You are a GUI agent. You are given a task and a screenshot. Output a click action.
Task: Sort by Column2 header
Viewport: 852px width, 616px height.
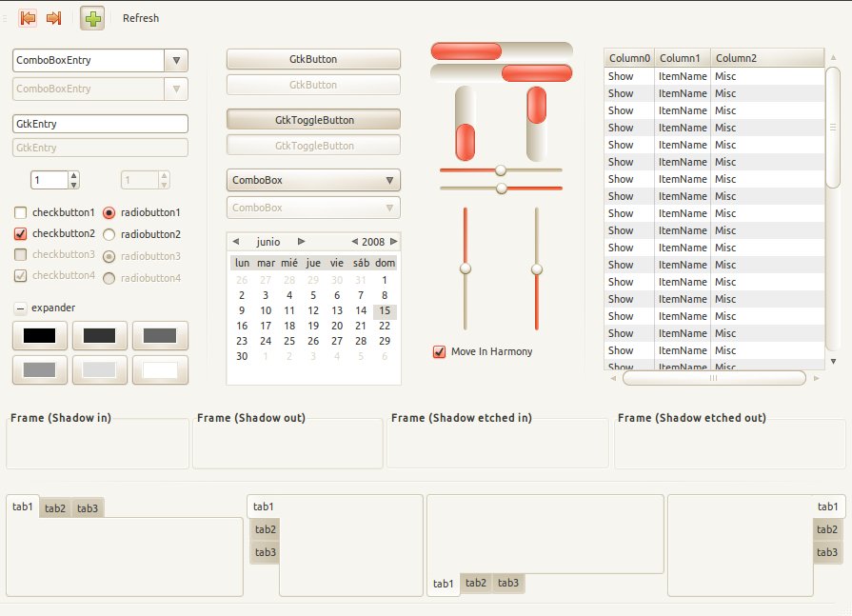click(767, 58)
